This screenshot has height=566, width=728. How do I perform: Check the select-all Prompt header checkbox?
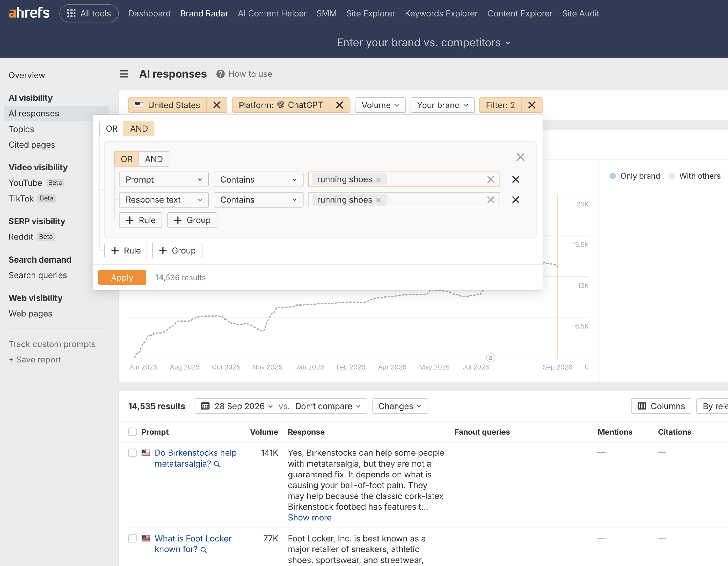(132, 432)
